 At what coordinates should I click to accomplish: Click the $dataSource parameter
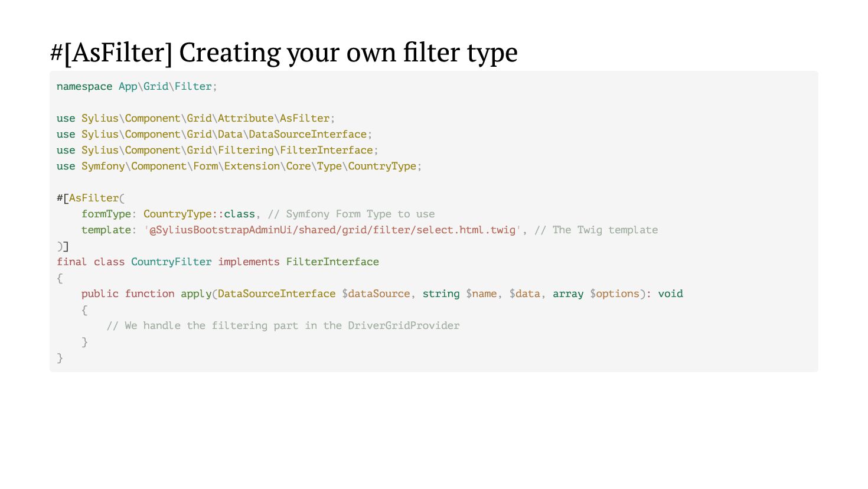376,294
